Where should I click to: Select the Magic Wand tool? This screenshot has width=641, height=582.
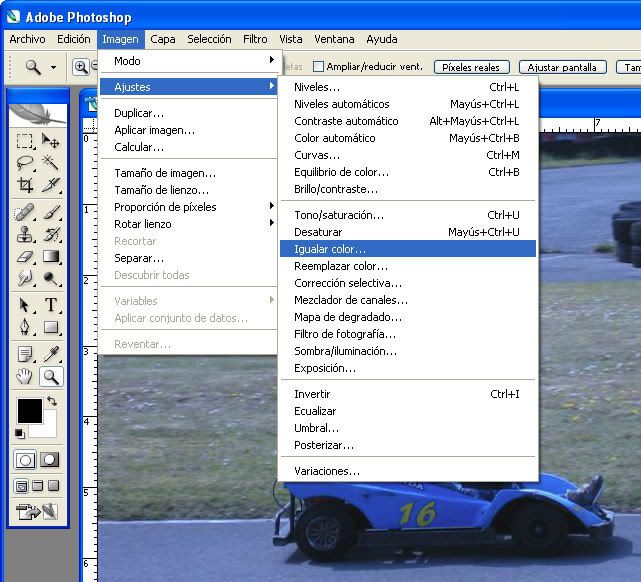[x=51, y=163]
